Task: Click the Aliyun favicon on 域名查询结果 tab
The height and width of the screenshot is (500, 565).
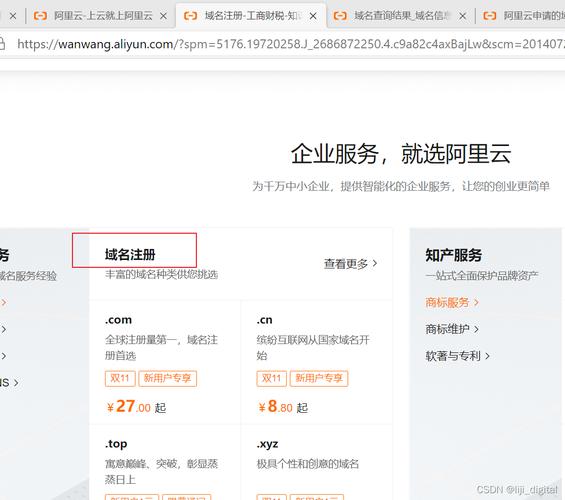Action: point(340,15)
